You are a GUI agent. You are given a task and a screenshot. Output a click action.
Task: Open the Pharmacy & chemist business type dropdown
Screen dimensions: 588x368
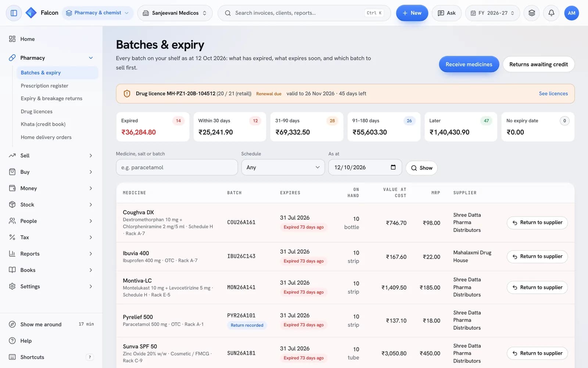click(97, 13)
